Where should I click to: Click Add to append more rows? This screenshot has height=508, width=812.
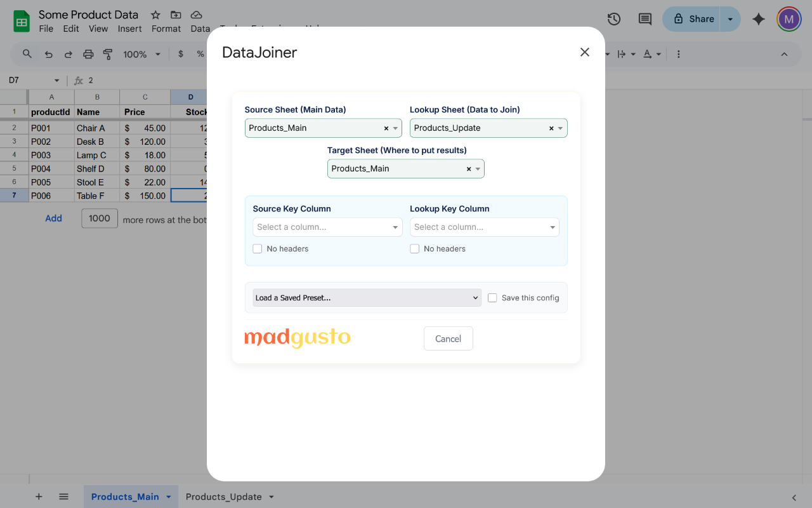click(53, 218)
